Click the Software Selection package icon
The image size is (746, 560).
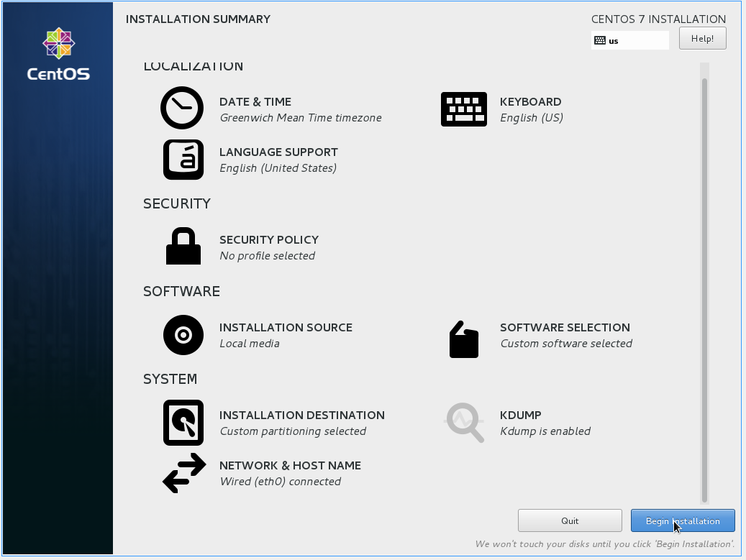point(463,339)
